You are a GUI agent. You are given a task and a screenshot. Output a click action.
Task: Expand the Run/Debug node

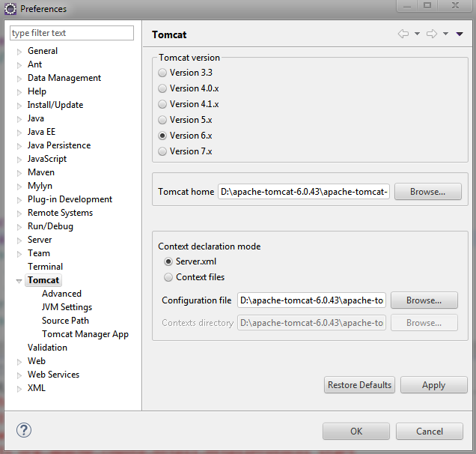coord(19,227)
